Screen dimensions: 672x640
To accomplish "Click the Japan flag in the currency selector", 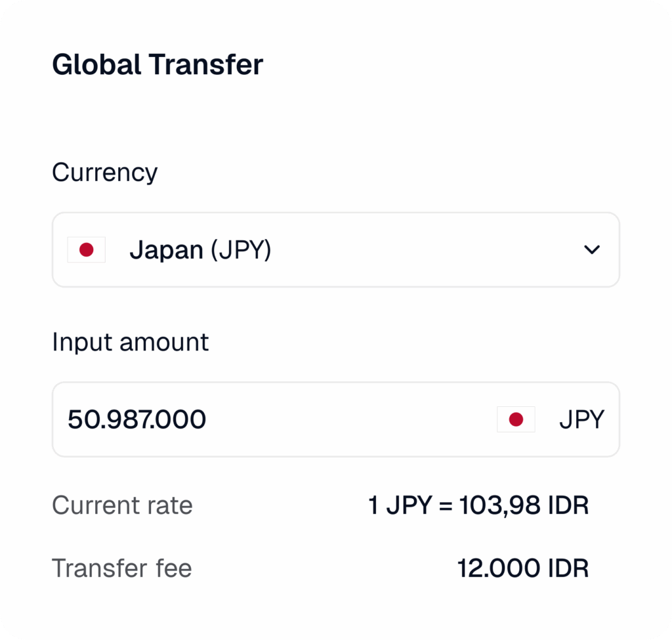I will [86, 250].
